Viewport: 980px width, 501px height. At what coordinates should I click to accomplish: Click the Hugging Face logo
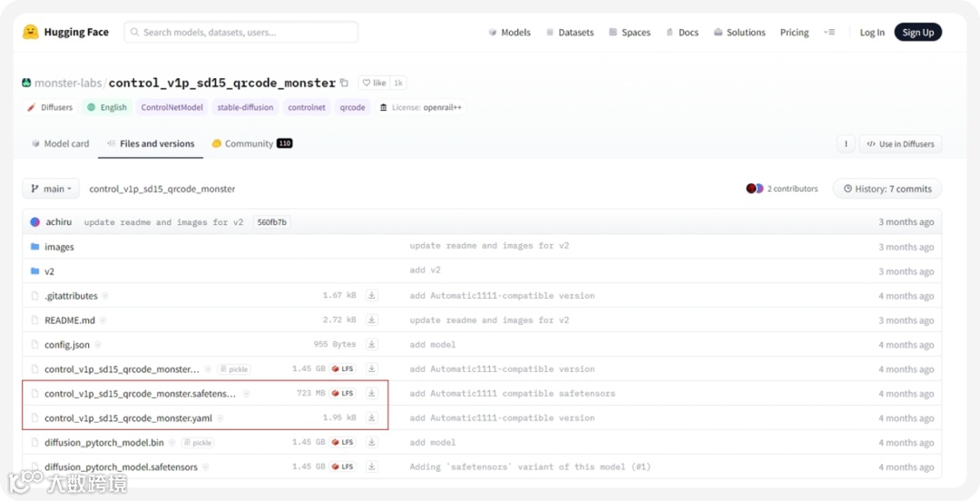pos(65,32)
